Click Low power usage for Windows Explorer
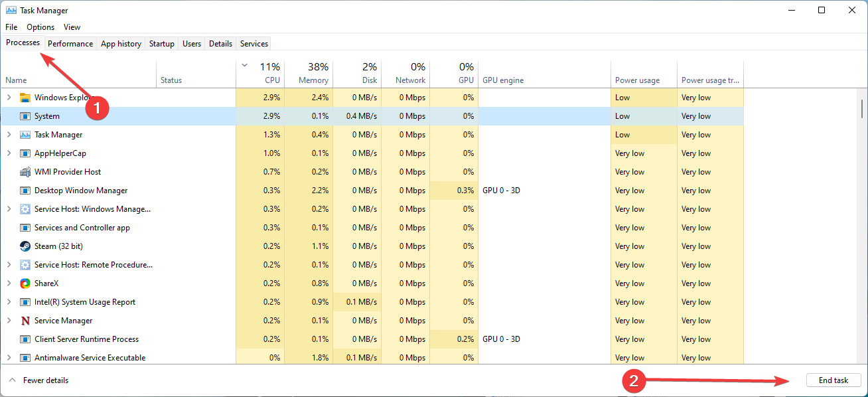868x397 pixels. [622, 98]
